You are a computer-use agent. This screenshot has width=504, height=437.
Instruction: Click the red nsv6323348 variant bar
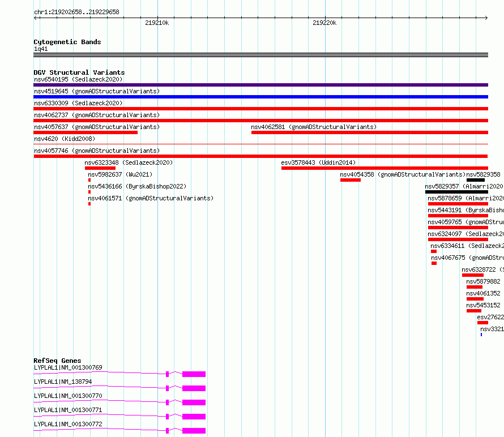[100, 168]
